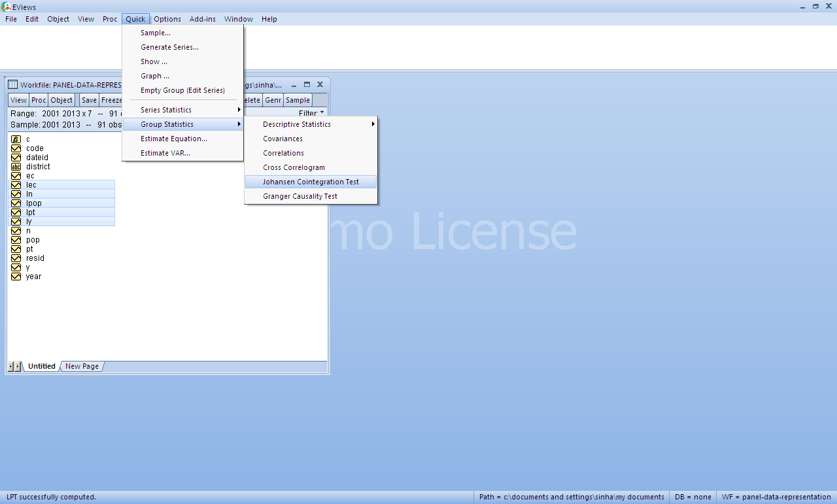Click the workfile tab scroll left arrow

coord(11,366)
